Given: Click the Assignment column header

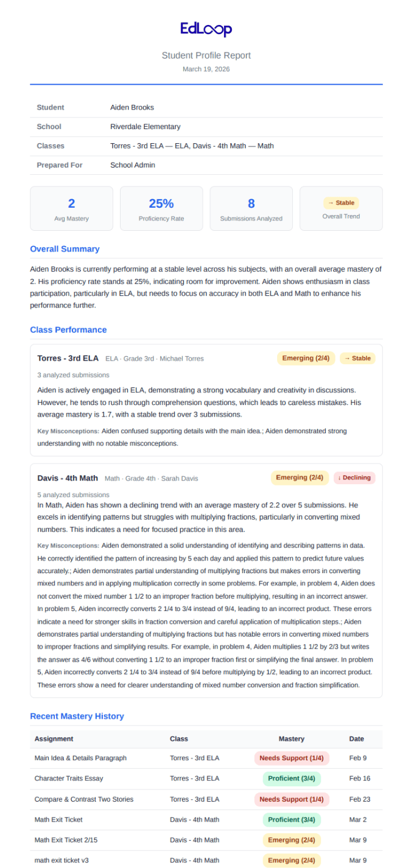Looking at the screenshot, I should pos(54,739).
